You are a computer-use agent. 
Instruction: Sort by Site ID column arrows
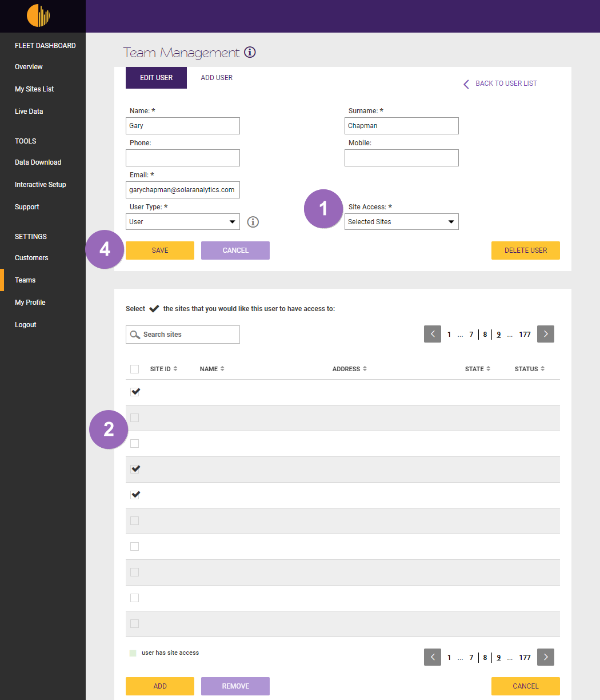(x=175, y=369)
